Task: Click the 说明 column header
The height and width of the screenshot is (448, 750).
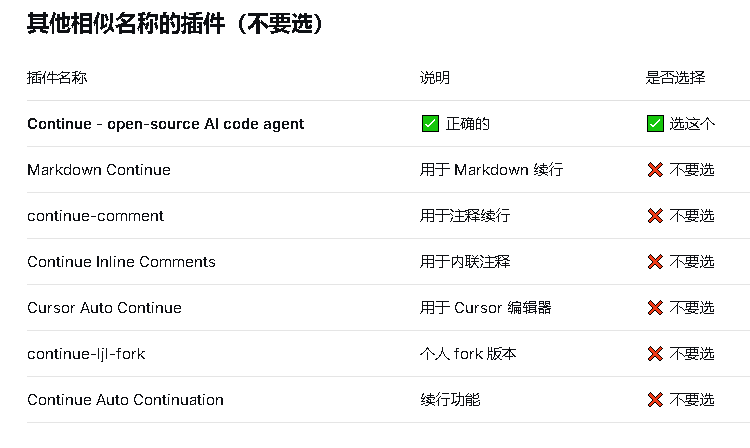Action: tap(434, 77)
